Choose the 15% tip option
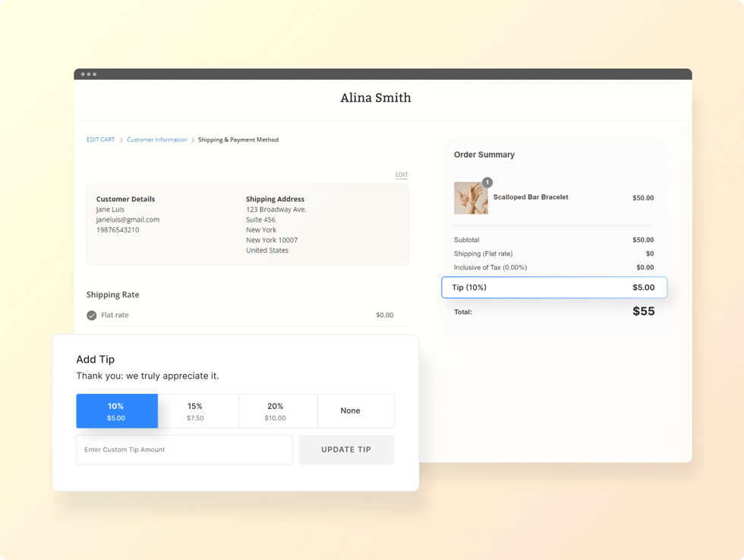 coord(195,411)
